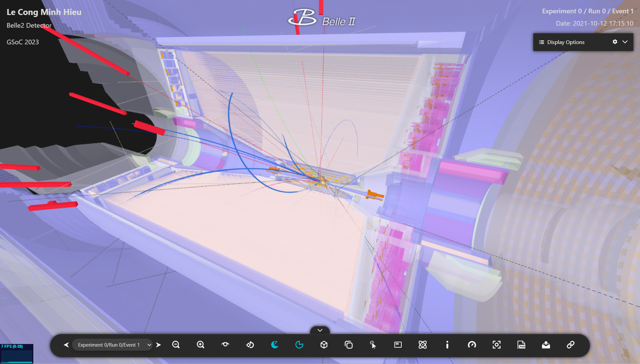Viewport: 640px width, 364px height.
Task: Toggle dark theme moon icon
Action: point(275,345)
